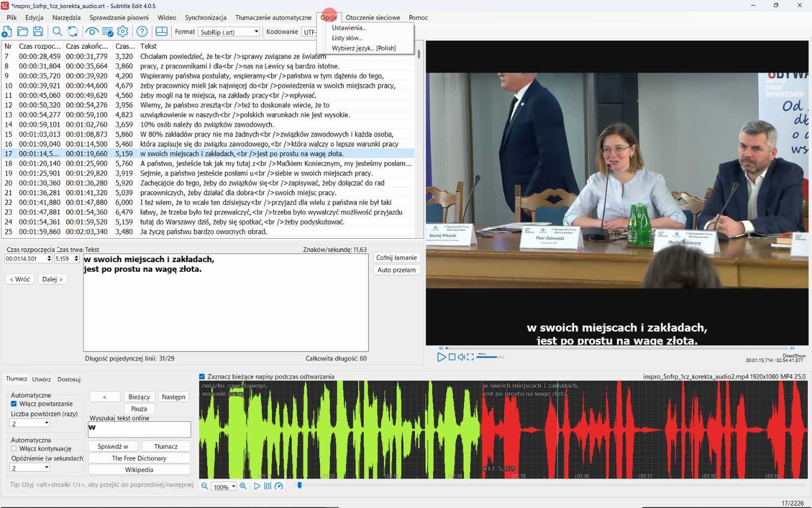The height and width of the screenshot is (508, 812).
Task: Open settings via the toolbar gear icon
Action: (x=123, y=31)
